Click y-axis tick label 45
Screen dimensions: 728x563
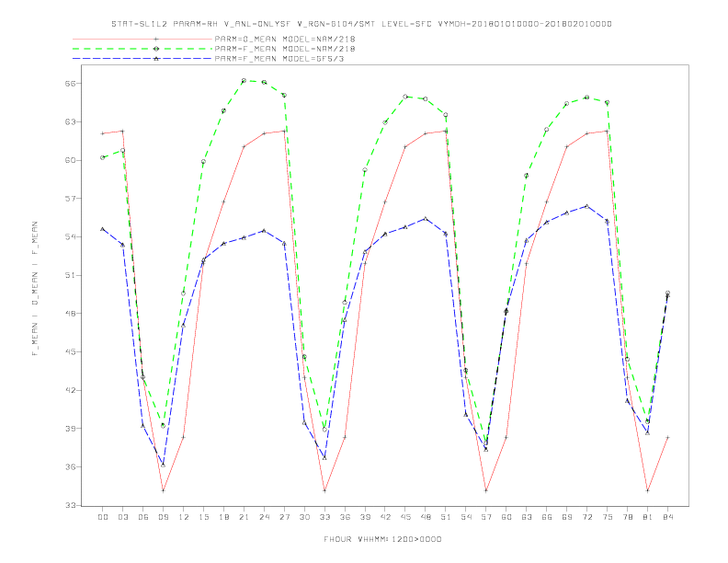pos(72,351)
